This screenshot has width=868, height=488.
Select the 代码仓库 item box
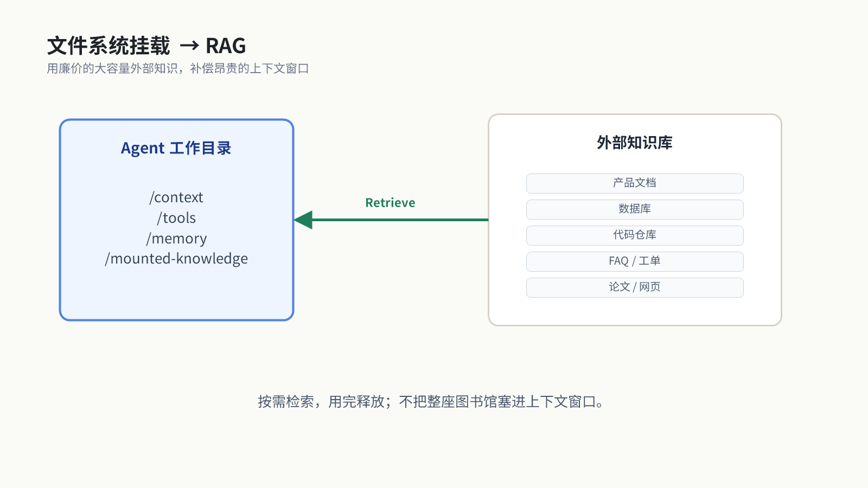(x=635, y=235)
